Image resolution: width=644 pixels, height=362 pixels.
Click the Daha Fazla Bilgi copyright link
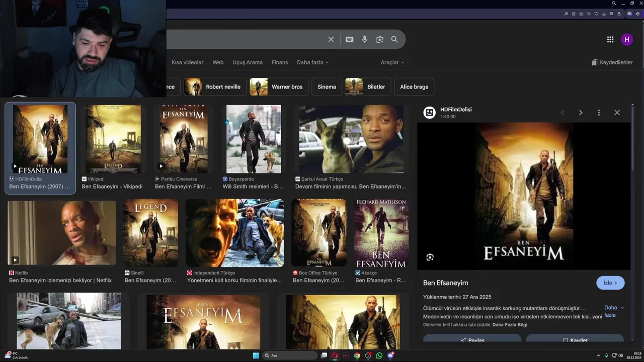coord(510,325)
